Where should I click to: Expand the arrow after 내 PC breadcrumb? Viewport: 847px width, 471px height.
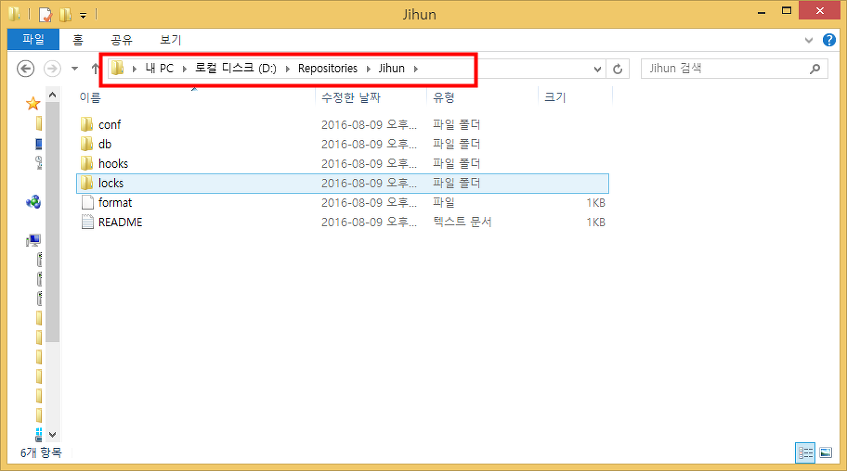(184, 69)
